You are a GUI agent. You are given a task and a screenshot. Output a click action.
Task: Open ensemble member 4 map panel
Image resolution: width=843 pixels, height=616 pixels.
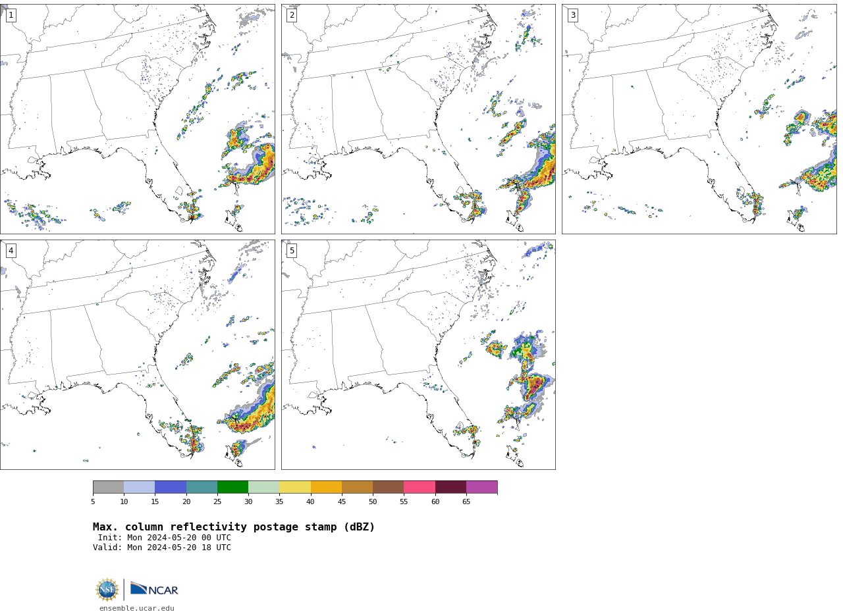(137, 355)
